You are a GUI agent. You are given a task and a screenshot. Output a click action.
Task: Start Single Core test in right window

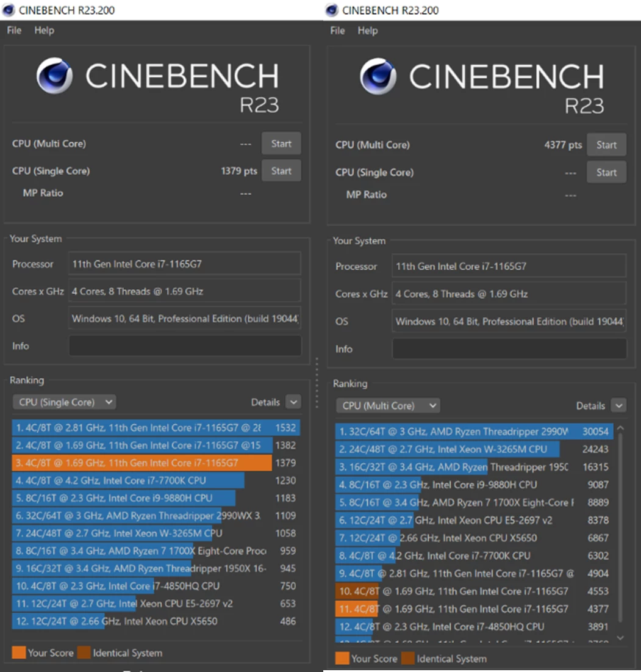click(606, 172)
